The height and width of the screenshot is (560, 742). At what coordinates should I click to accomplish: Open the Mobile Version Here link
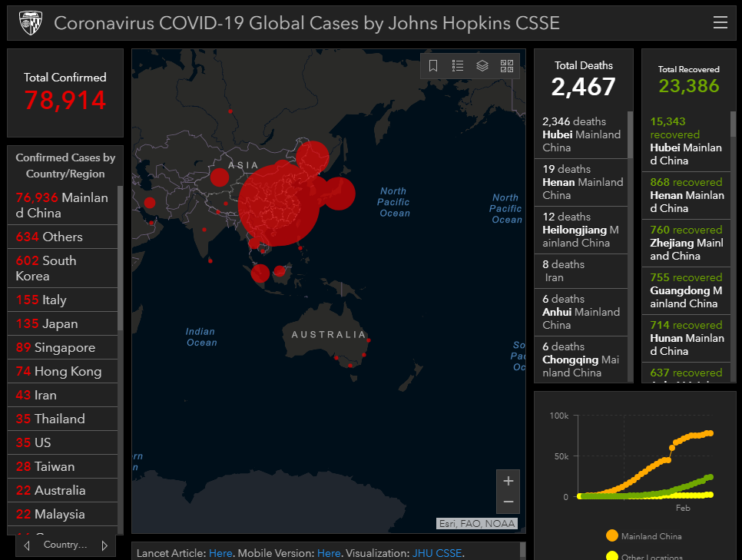click(329, 553)
